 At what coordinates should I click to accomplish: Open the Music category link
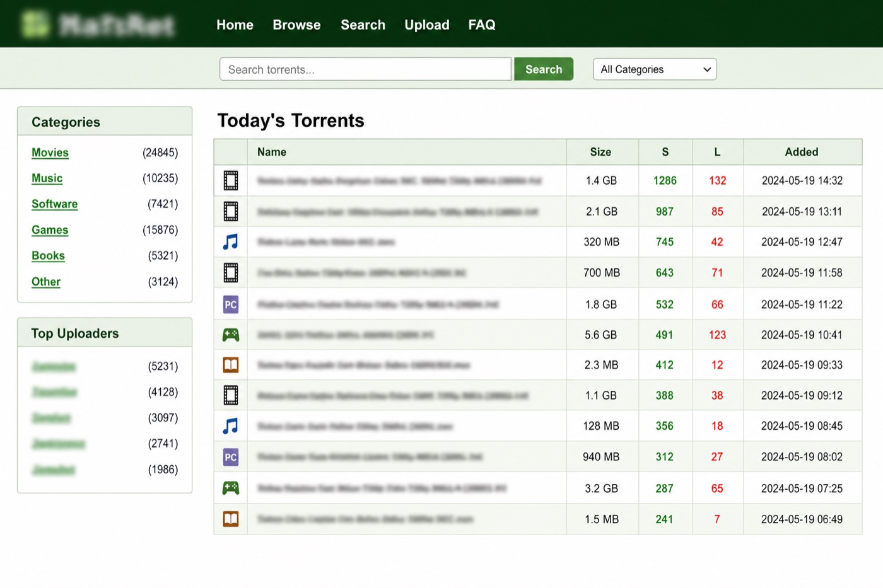(x=47, y=178)
